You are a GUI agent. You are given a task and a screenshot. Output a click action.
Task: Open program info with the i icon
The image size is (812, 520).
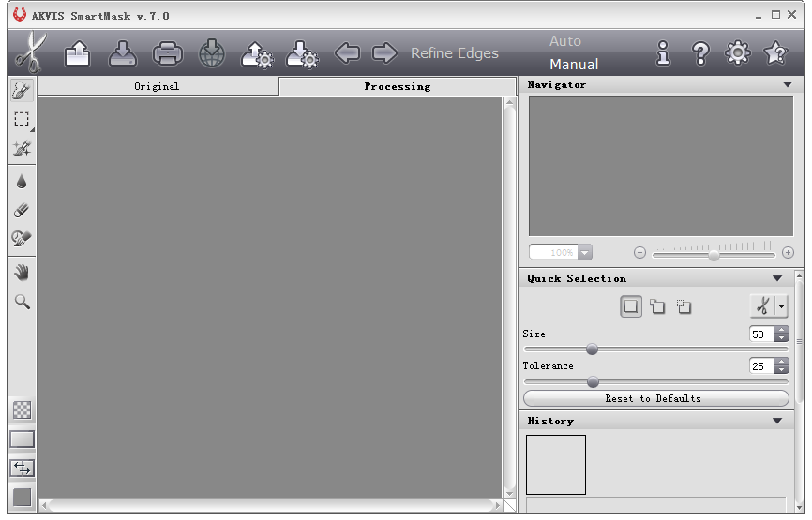663,52
